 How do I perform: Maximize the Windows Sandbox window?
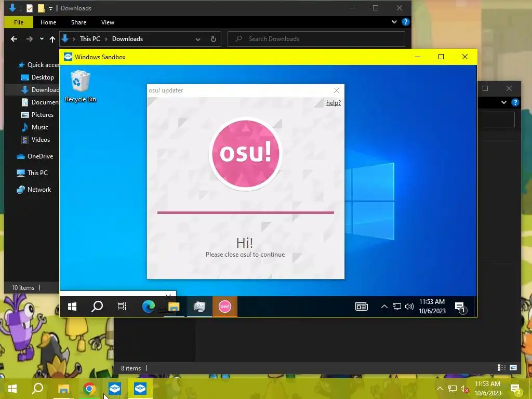[x=441, y=57]
